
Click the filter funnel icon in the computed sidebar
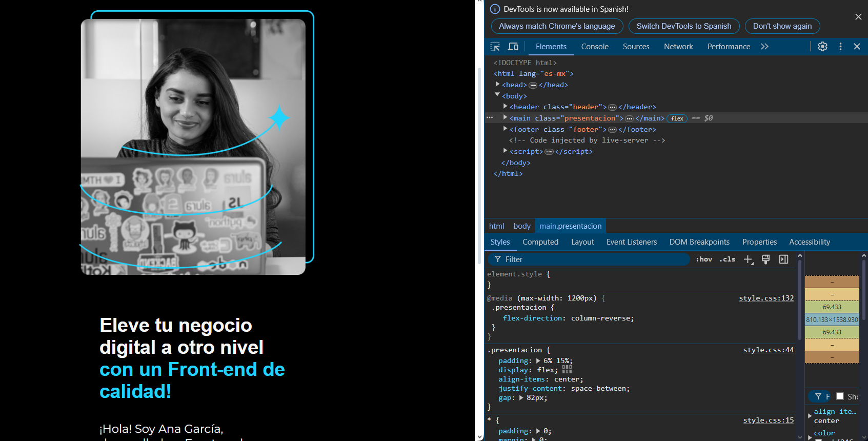[x=818, y=396]
